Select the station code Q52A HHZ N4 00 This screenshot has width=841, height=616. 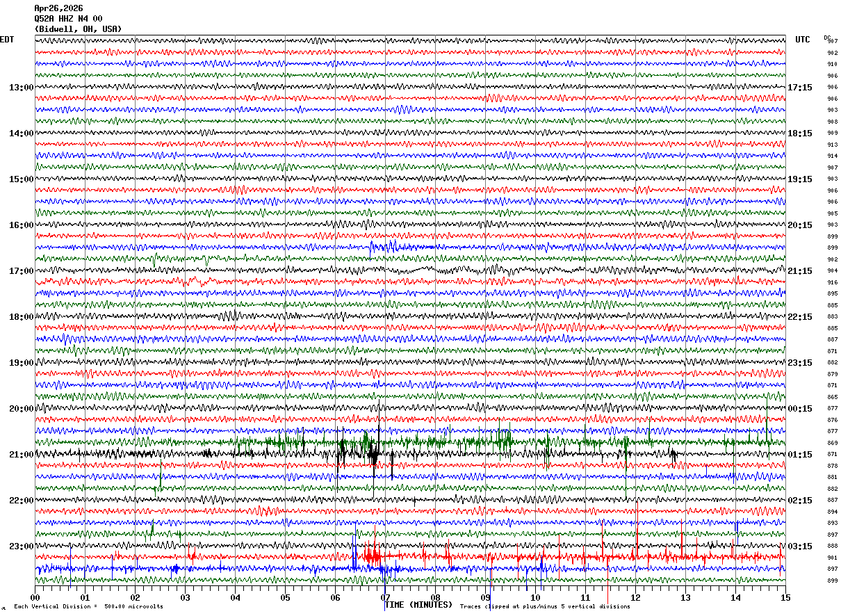[68, 19]
